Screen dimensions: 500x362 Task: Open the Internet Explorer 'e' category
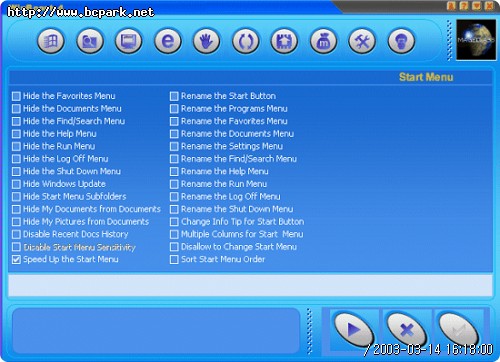(x=168, y=42)
